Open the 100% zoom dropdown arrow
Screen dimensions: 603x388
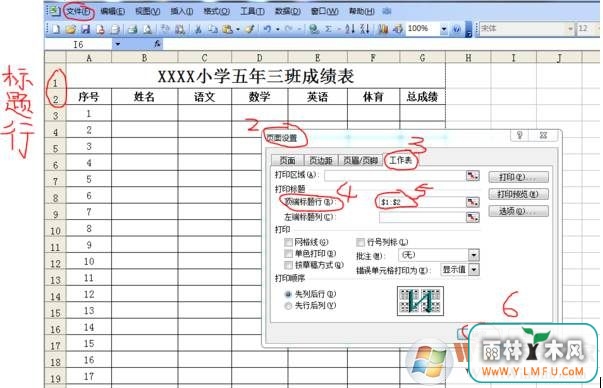pos(444,29)
